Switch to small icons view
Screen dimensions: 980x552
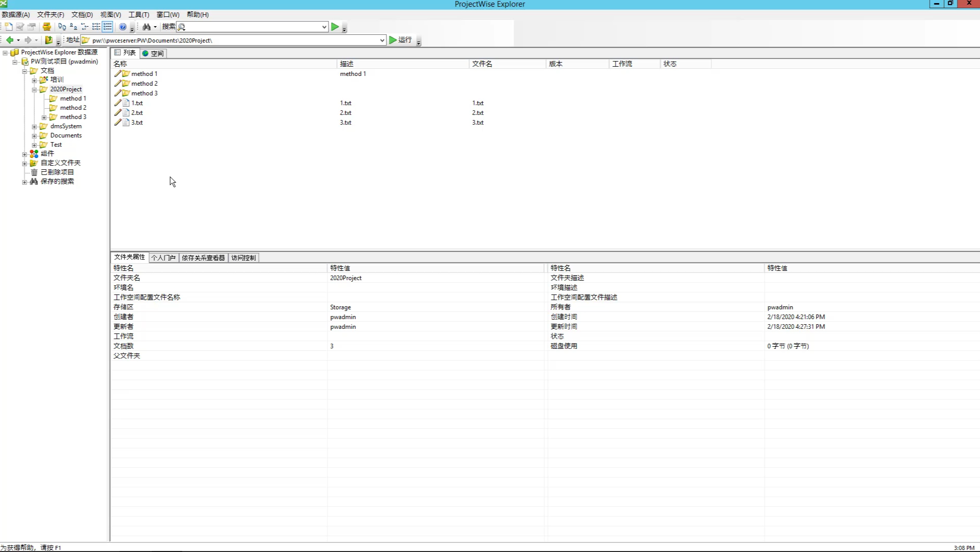click(73, 27)
